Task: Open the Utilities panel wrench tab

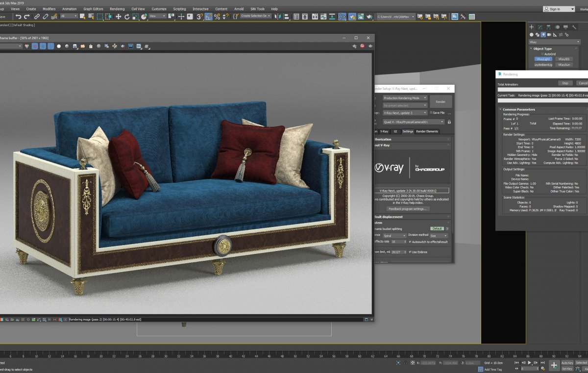Action: [573, 27]
